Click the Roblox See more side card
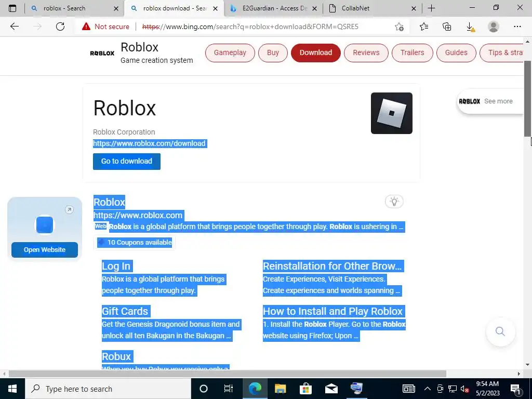This screenshot has width=532, height=399. (490, 101)
